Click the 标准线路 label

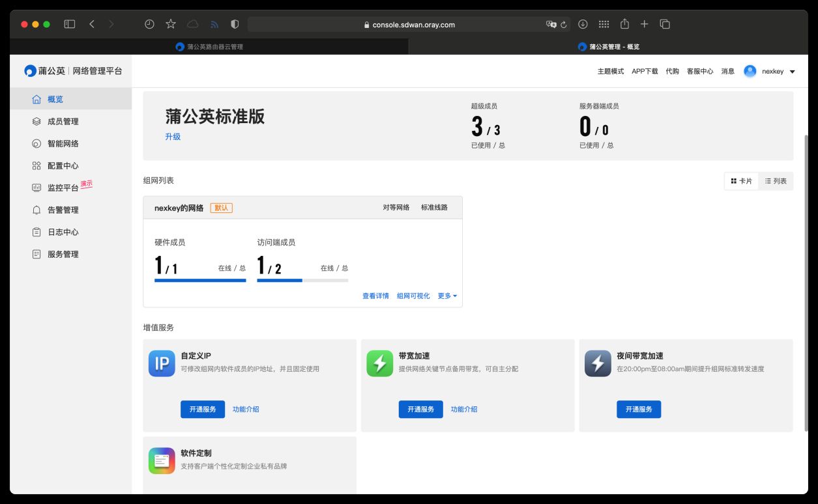click(x=434, y=208)
